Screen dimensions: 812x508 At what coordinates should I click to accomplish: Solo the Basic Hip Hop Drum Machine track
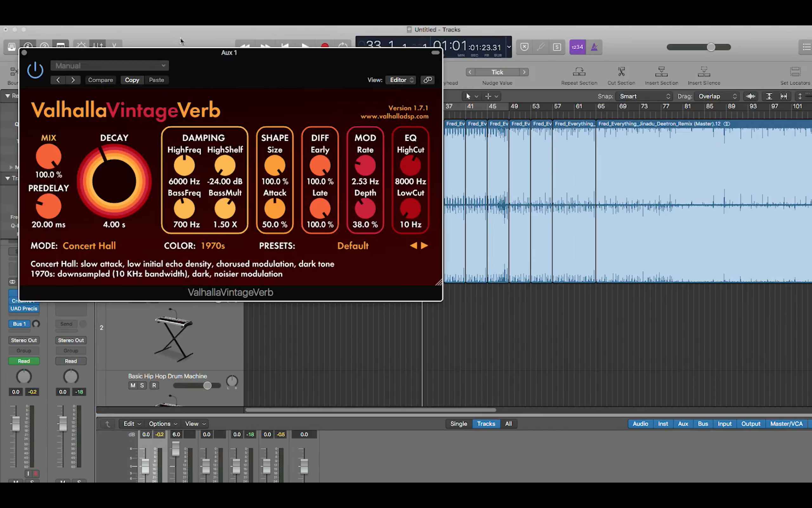click(142, 385)
